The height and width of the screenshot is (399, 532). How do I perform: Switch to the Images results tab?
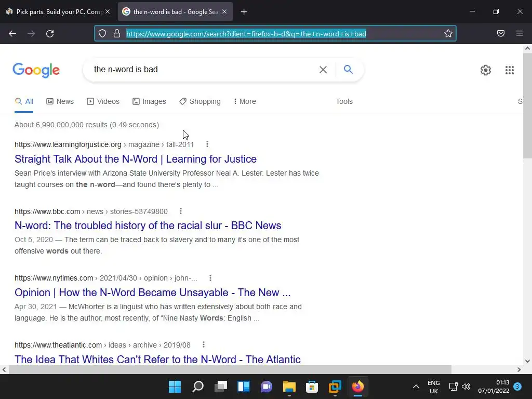[149, 101]
